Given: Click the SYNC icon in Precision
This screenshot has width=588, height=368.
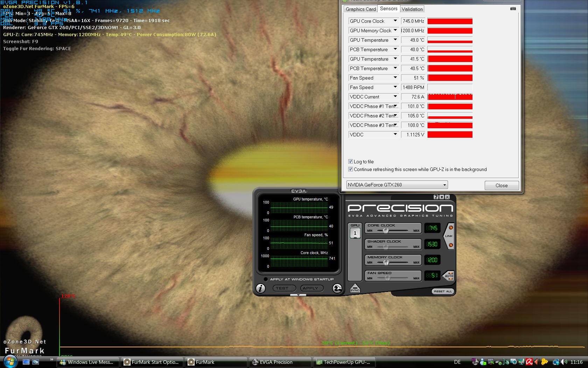Looking at the screenshot, I should pyautogui.click(x=355, y=288).
